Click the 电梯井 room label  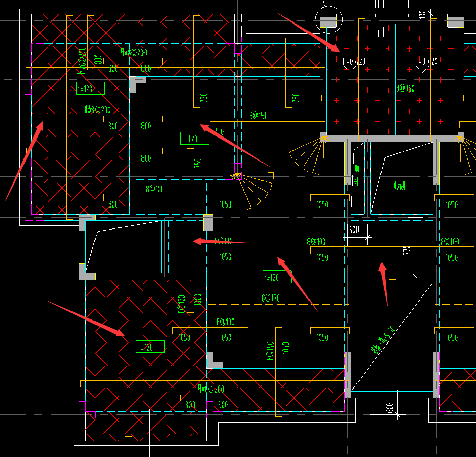click(400, 186)
